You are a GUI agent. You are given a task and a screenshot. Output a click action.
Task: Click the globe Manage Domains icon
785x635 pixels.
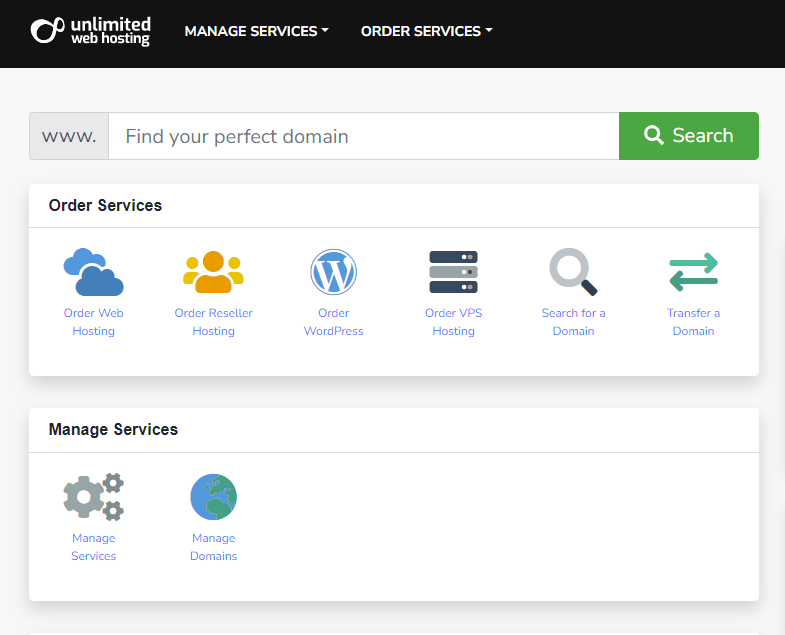[x=214, y=497]
